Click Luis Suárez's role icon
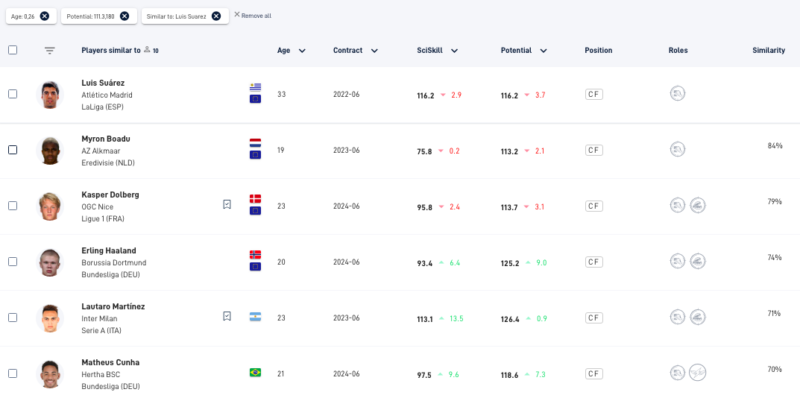This screenshot has width=800, height=401. tap(678, 93)
